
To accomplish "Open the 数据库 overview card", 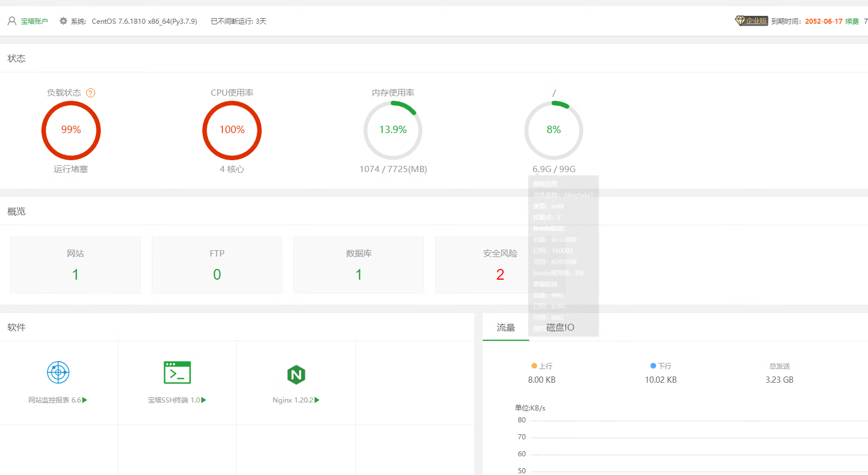I will click(359, 264).
